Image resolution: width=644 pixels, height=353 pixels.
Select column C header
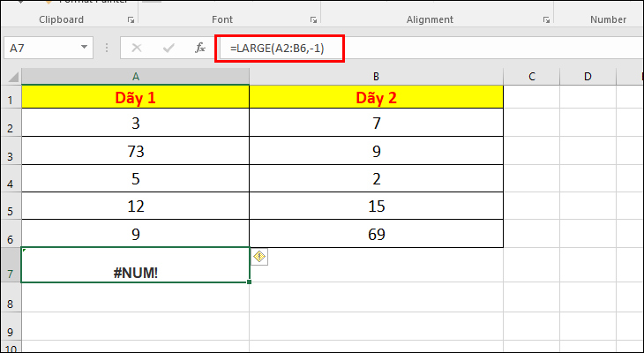click(x=532, y=77)
